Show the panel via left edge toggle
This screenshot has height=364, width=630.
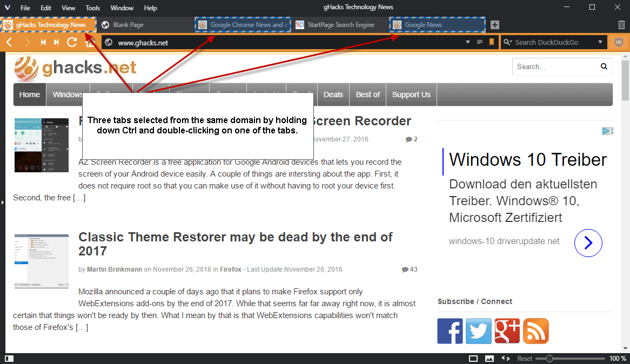(x=2, y=203)
